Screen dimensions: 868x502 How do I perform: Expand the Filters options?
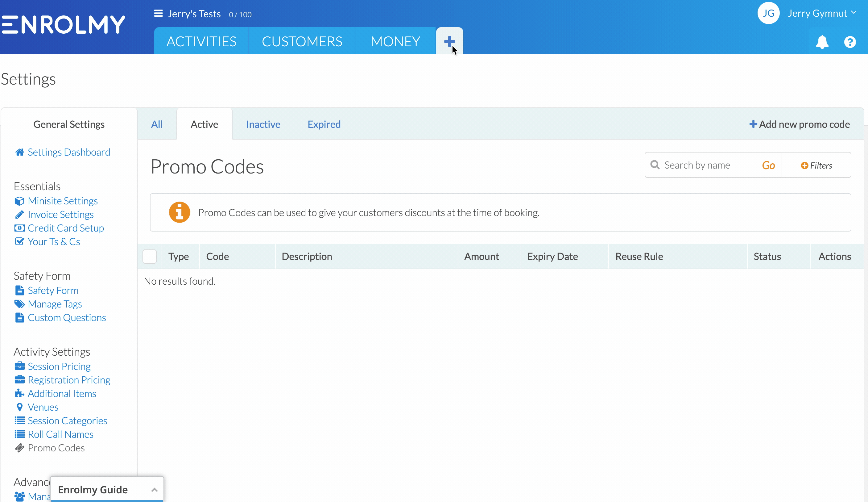816,165
